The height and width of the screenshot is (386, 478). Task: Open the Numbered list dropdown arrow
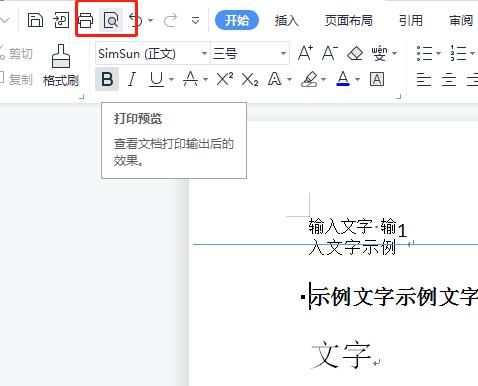[472, 53]
